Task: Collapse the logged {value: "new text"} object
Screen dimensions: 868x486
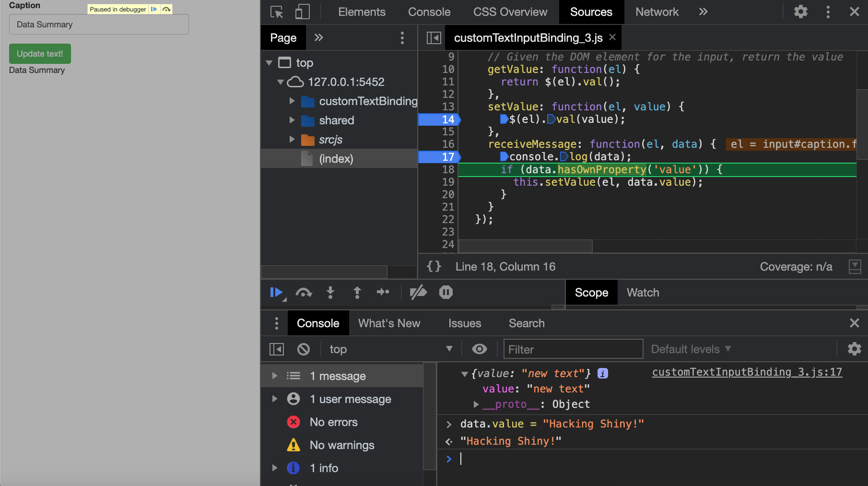Action: pos(464,374)
